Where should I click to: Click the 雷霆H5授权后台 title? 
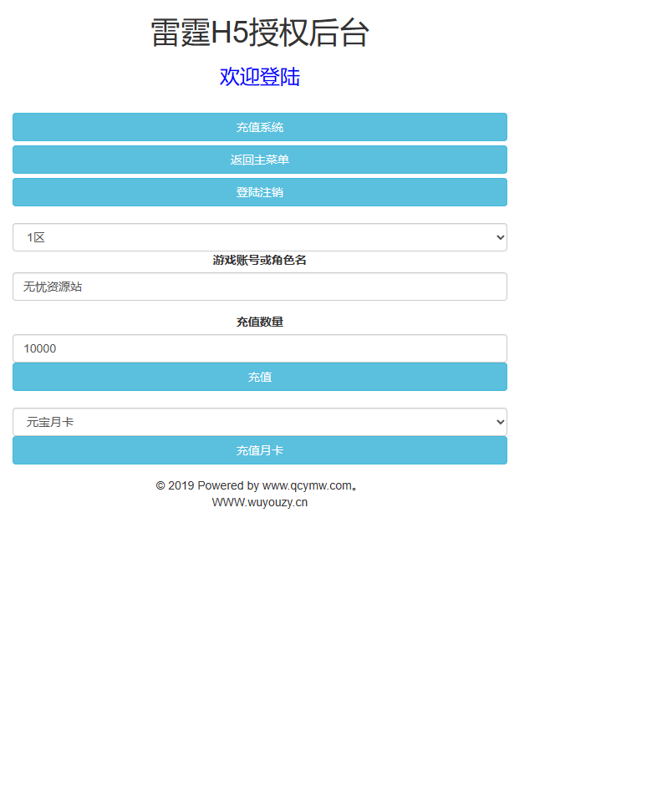259,33
